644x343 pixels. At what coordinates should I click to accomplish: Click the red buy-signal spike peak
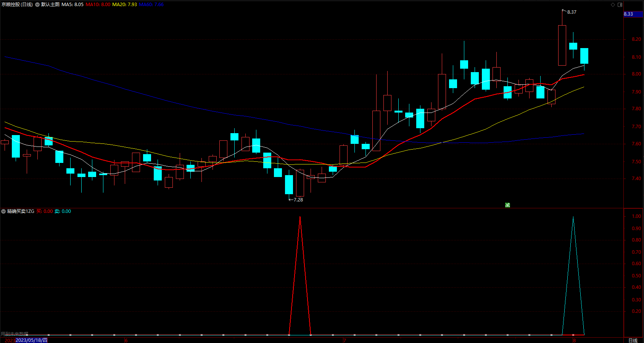point(300,217)
